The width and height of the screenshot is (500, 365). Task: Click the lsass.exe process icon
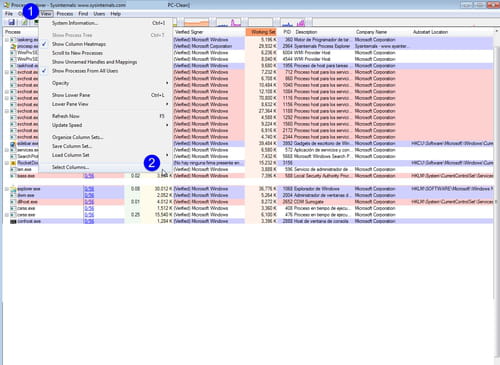(13, 176)
